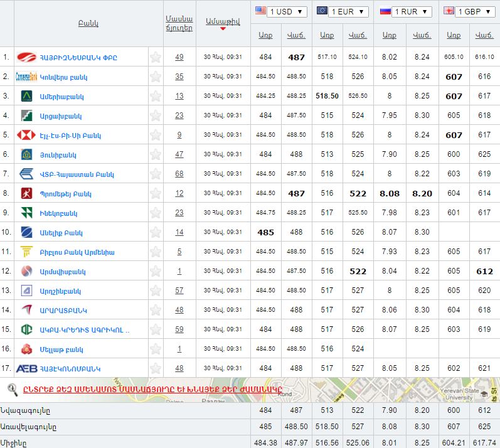Open the Արցախբանկ bank name link
This screenshot has width=500, height=448.
60,116
